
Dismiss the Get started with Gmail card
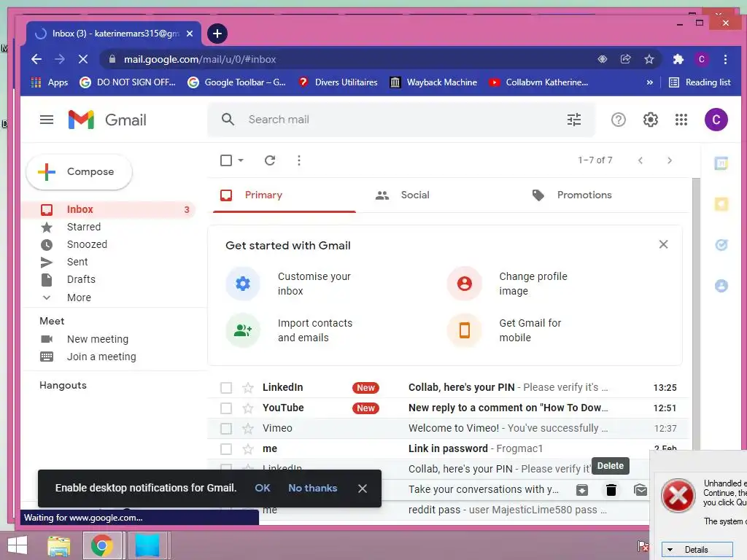(x=663, y=244)
